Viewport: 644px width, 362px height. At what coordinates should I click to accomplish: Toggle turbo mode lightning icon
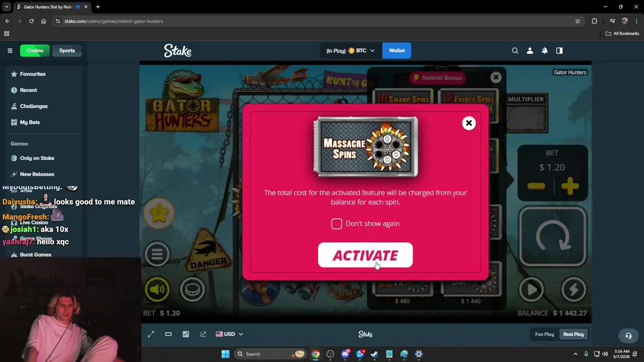[x=574, y=290]
